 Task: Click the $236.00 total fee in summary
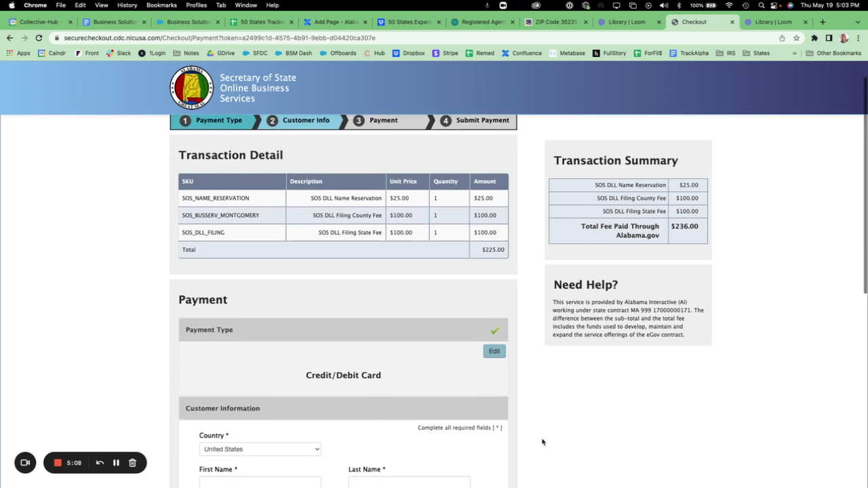684,226
